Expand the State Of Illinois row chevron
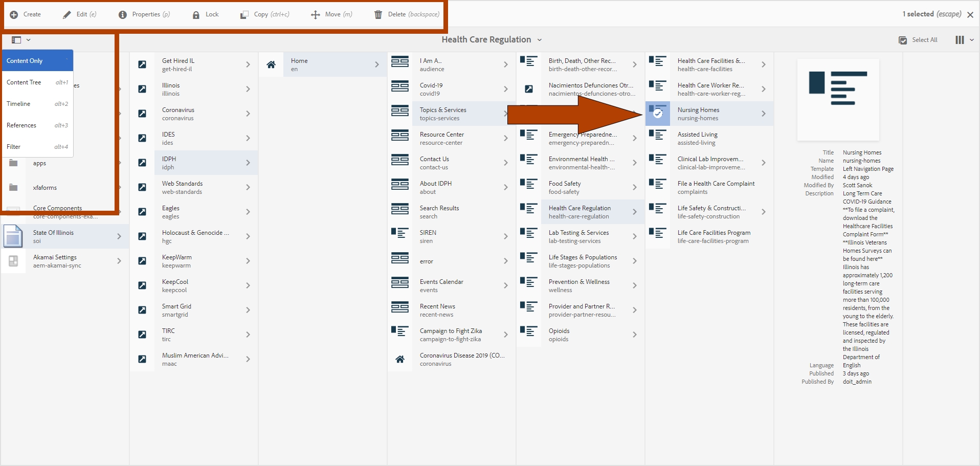This screenshot has height=466, width=980. (x=119, y=236)
